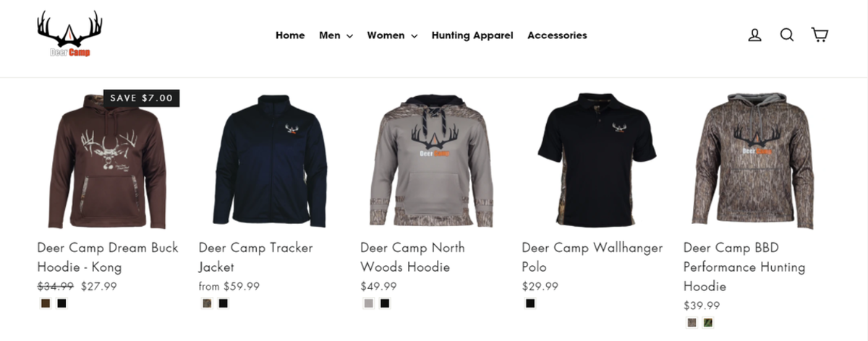The height and width of the screenshot is (341, 868).
Task: Click the Deer Camp antler logo
Action: pos(70,34)
